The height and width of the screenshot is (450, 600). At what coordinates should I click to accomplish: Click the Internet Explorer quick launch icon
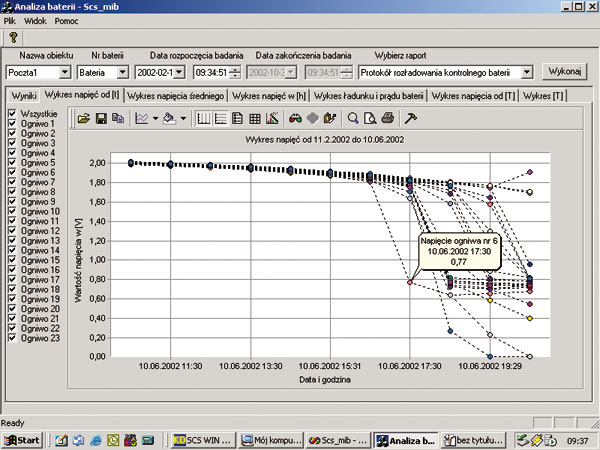[96, 440]
